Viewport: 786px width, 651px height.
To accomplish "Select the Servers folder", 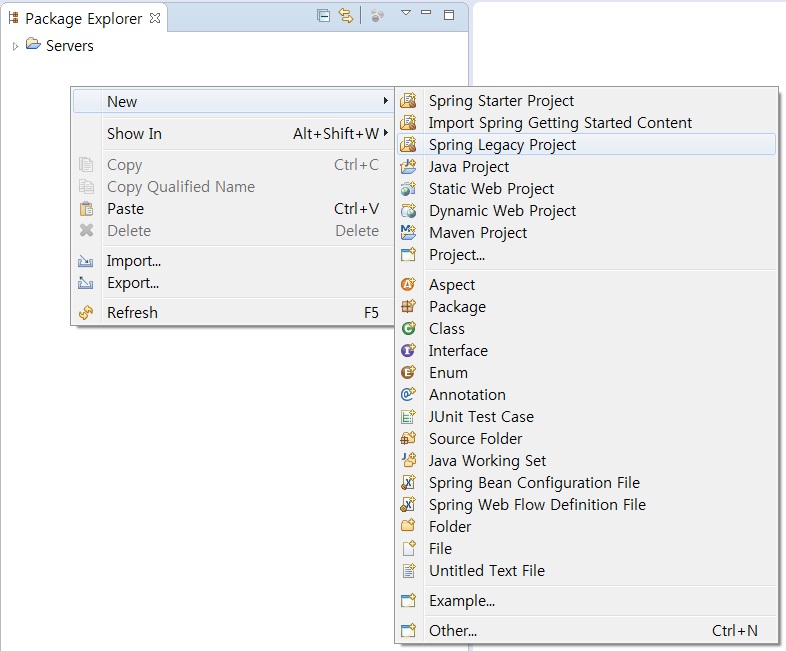I will tap(60, 46).
